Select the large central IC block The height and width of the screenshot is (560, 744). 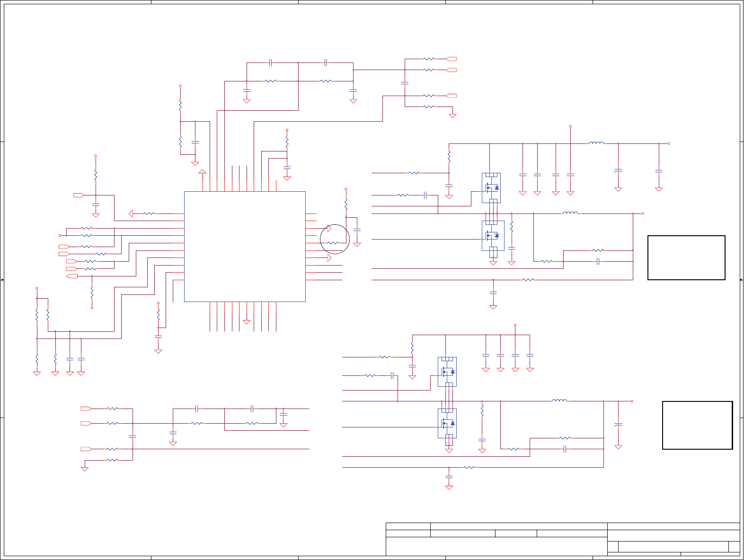[x=245, y=246]
